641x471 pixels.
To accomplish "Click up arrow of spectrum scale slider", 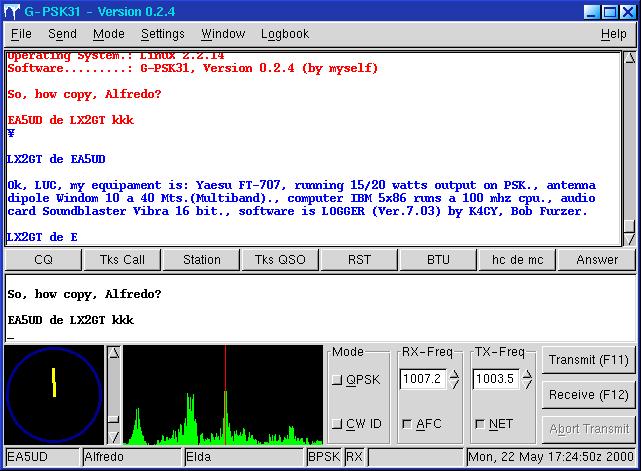I will click(x=114, y=353).
